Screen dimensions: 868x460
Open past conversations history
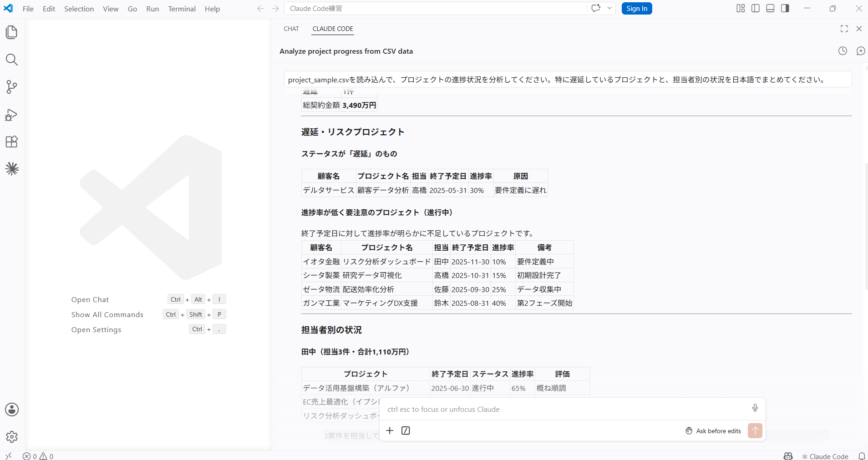click(843, 51)
